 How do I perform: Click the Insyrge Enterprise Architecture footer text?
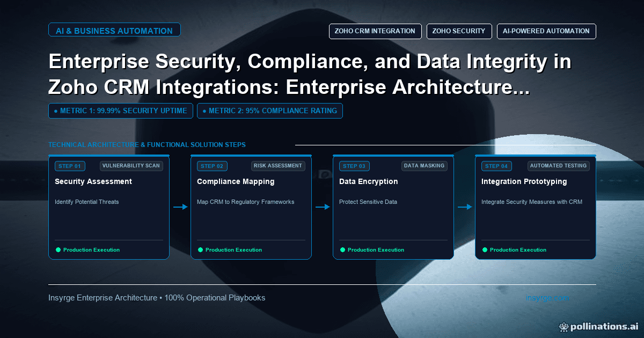tap(157, 298)
